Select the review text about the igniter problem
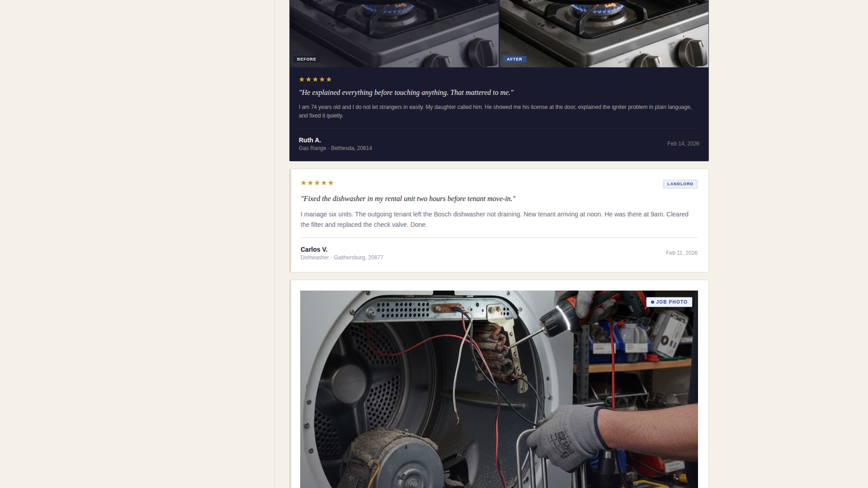 (495, 111)
